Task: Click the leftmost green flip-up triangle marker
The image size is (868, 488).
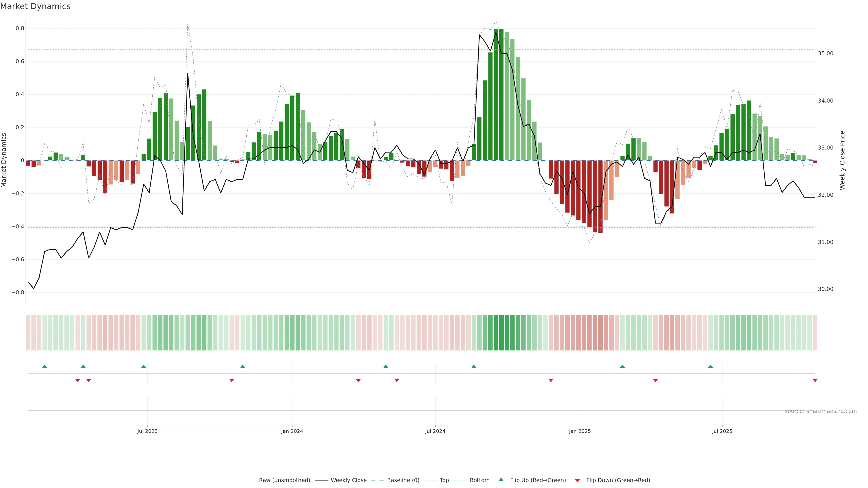Action: pos(45,366)
